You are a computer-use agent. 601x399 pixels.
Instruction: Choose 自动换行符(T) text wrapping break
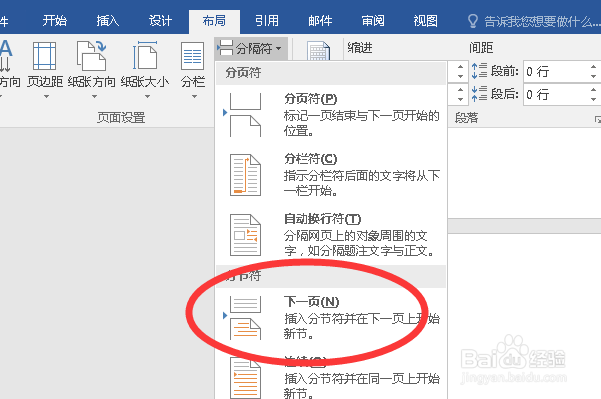pyautogui.click(x=331, y=235)
